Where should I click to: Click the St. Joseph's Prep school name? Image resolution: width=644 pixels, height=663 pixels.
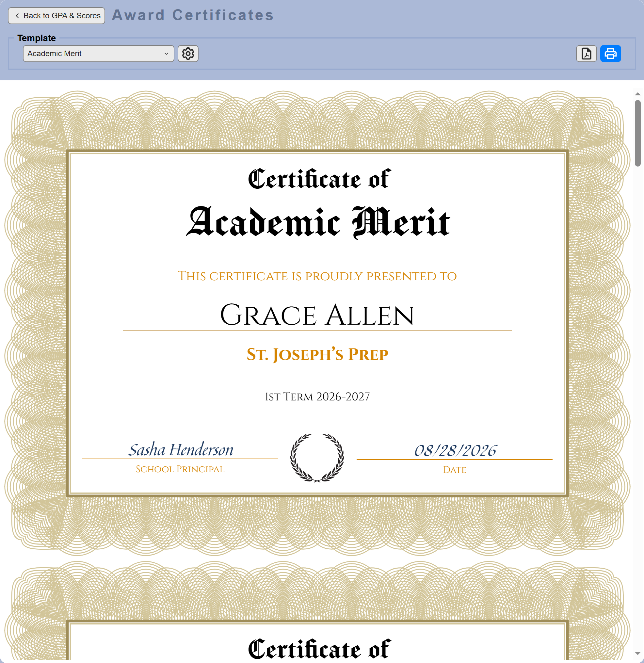point(317,354)
